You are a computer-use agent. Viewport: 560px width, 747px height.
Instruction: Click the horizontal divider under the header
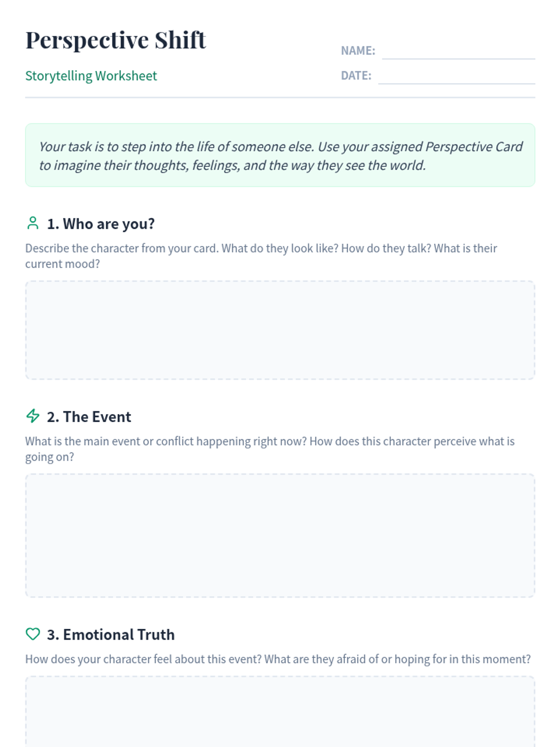[280, 98]
